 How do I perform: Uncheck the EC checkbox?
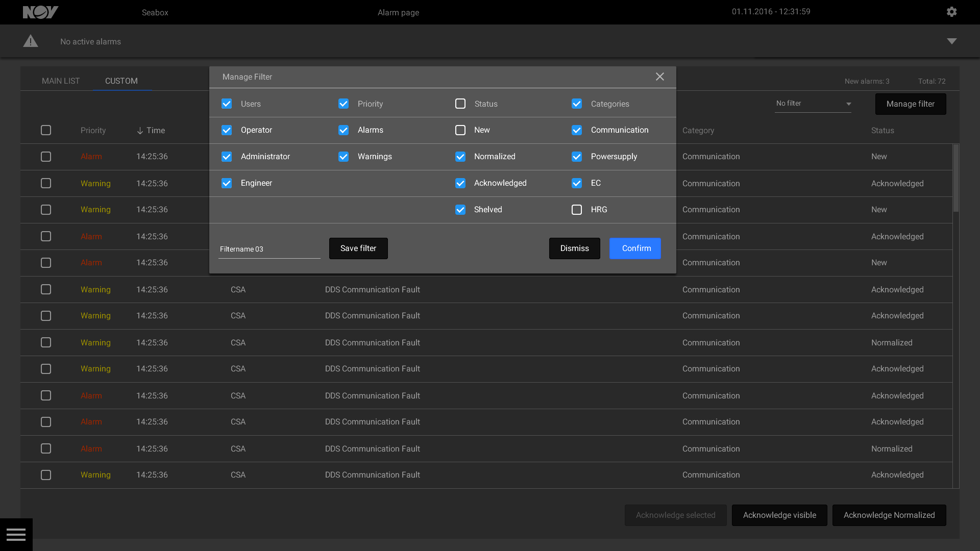(x=577, y=183)
